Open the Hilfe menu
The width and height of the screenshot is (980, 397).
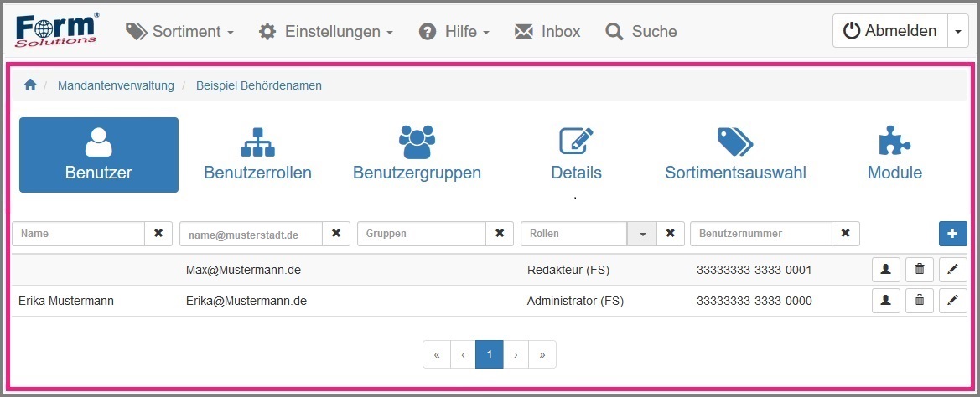point(454,31)
